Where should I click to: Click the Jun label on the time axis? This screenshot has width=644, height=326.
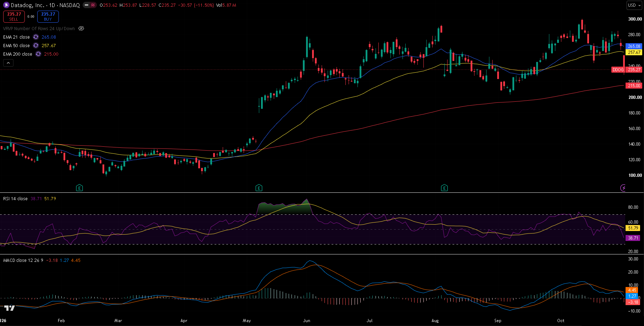pyautogui.click(x=307, y=320)
